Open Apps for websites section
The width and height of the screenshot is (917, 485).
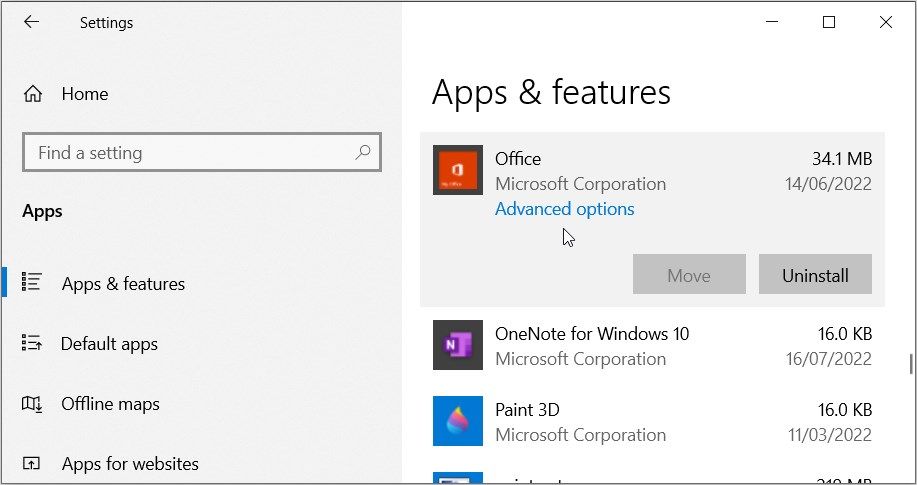click(130, 464)
